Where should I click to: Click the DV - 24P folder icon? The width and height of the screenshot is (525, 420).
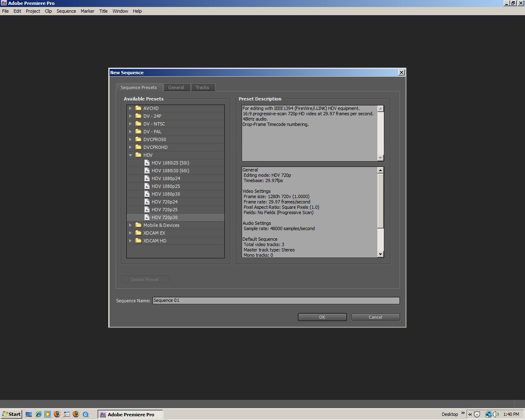138,116
